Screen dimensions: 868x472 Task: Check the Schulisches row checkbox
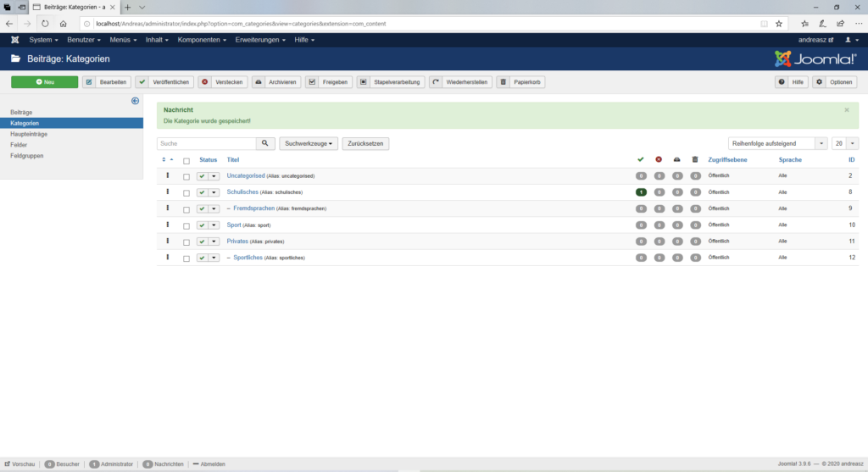coord(186,192)
